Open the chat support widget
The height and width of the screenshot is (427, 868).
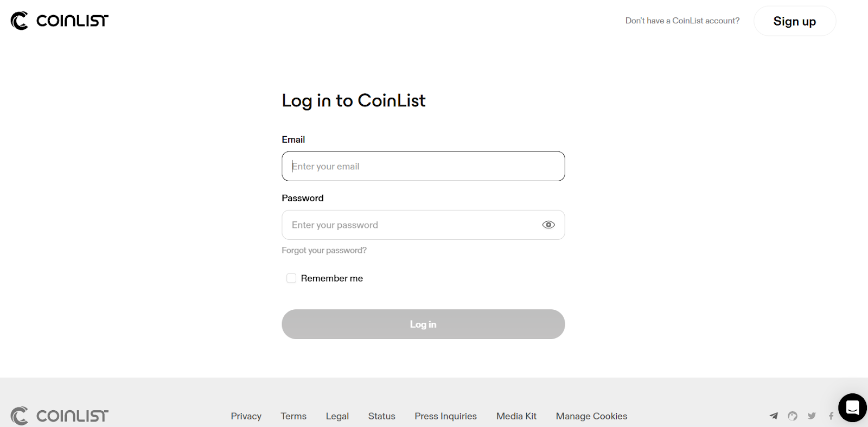(x=851, y=407)
